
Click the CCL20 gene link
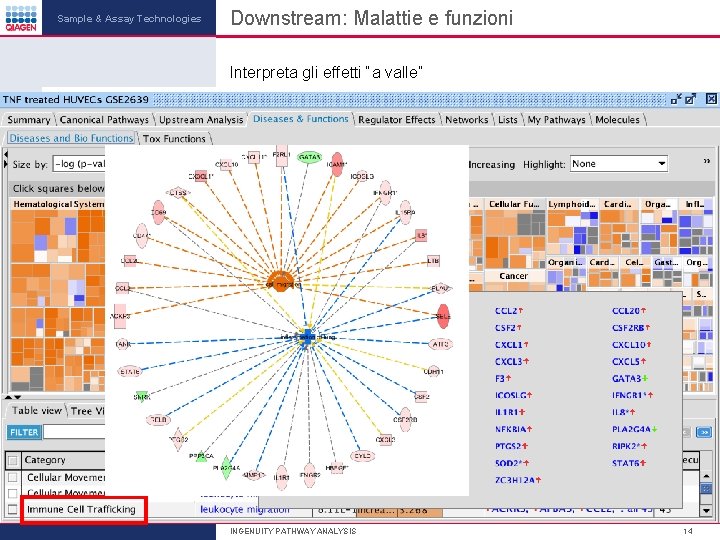coord(626,311)
